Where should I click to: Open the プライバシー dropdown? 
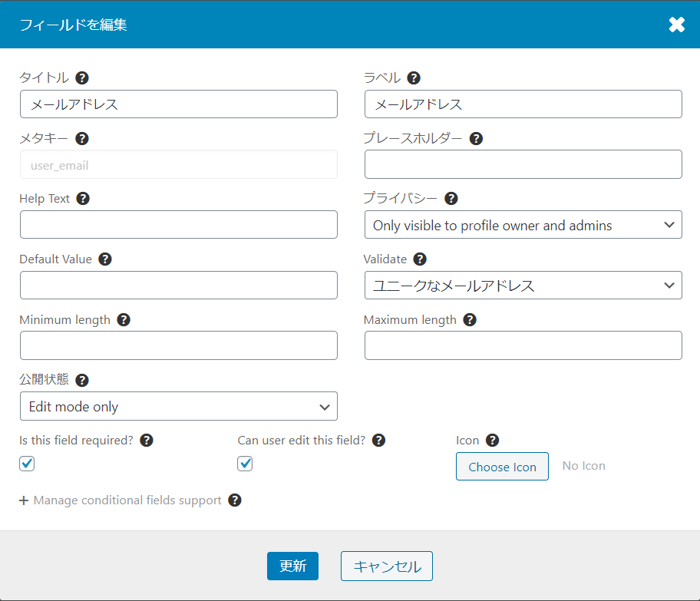click(523, 225)
